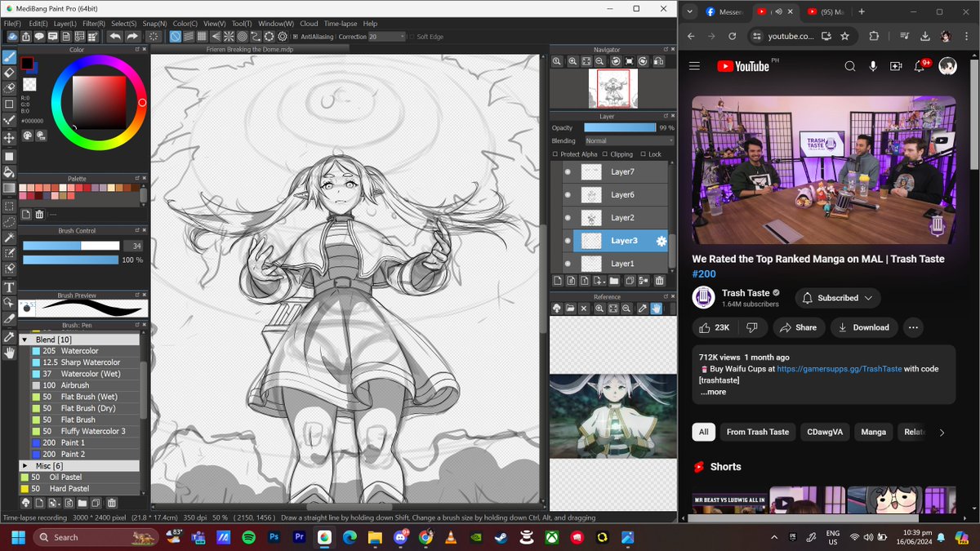Enable Clipping checkbox

click(x=605, y=154)
